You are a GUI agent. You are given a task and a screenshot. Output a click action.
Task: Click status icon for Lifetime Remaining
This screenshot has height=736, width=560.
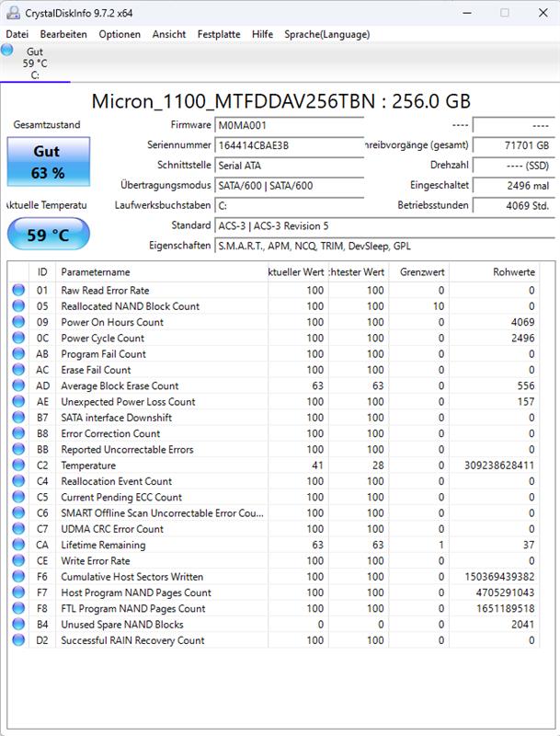pos(18,545)
